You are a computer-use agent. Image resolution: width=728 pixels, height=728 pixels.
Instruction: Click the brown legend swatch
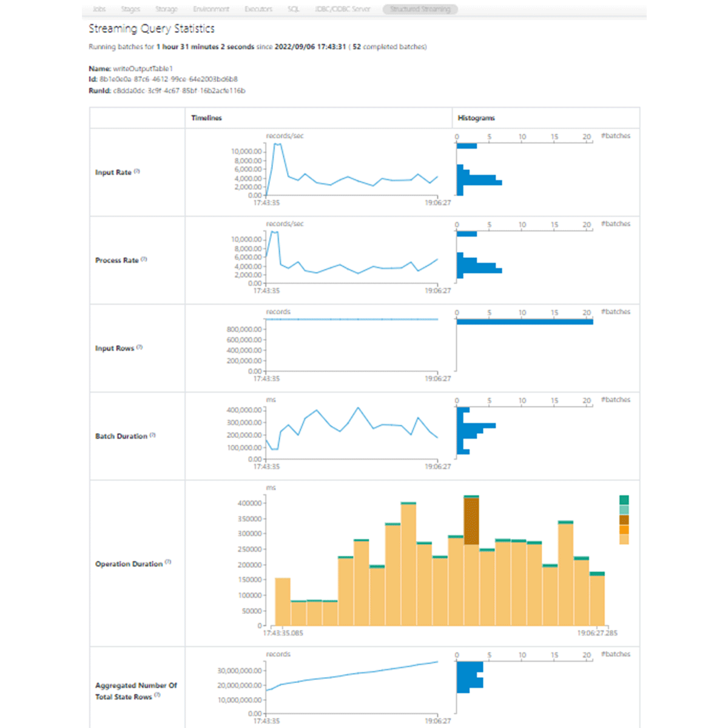click(x=624, y=520)
